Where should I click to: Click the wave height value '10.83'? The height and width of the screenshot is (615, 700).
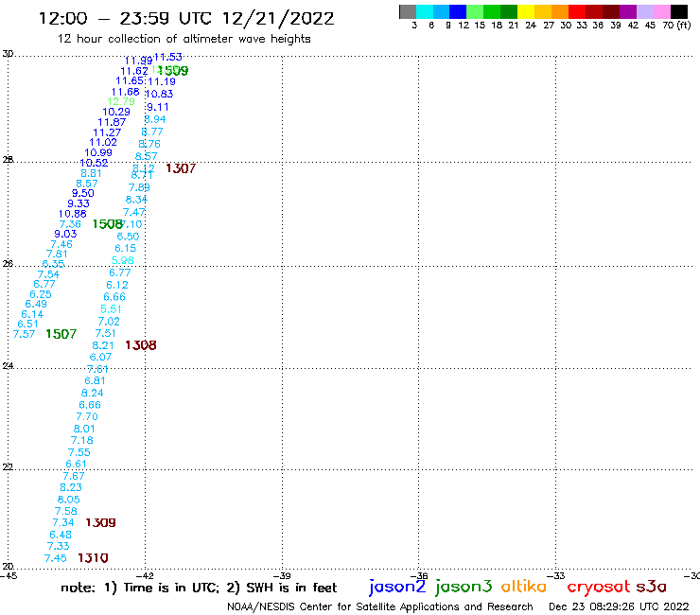(x=159, y=95)
